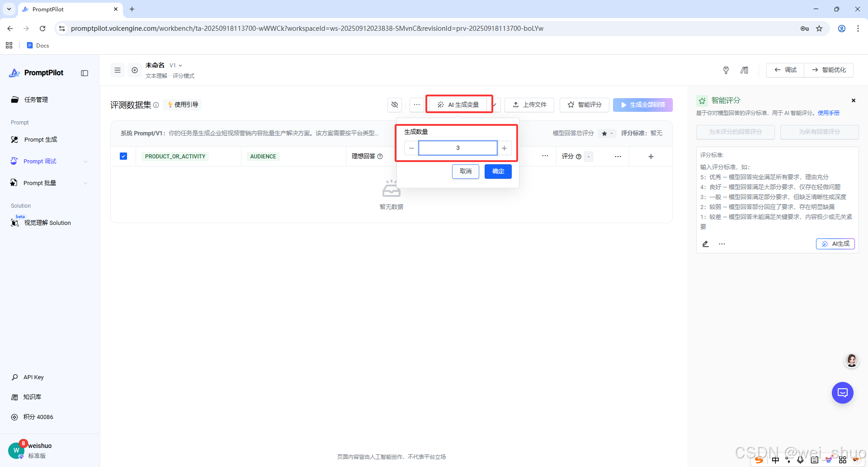
Task: Open the weishuo user profile
Action: click(x=31, y=450)
